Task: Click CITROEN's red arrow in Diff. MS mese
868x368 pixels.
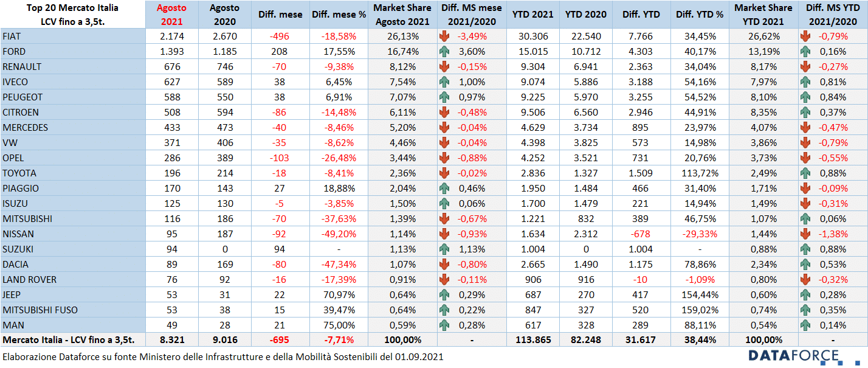Action: point(444,112)
